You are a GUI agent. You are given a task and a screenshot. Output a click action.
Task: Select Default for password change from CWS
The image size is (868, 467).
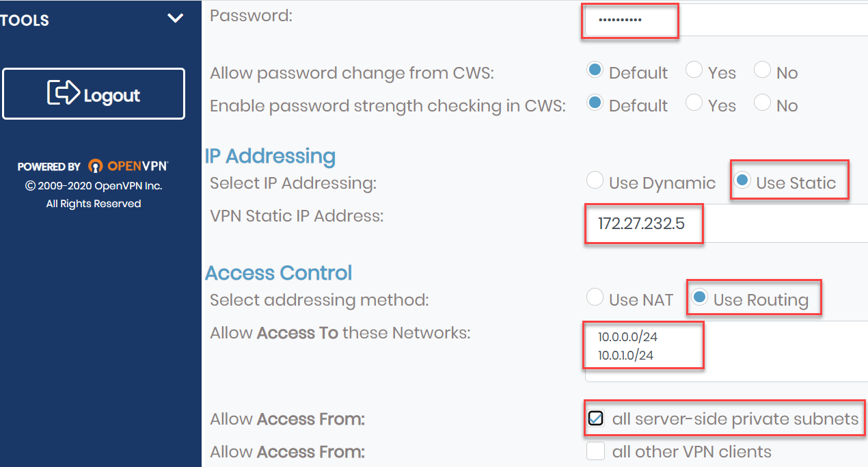595,69
